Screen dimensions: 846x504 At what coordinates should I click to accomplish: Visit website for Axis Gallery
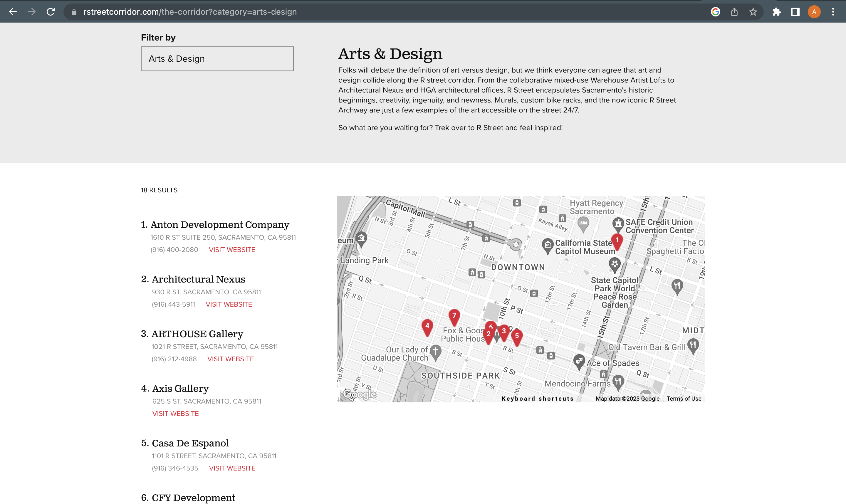pos(176,414)
